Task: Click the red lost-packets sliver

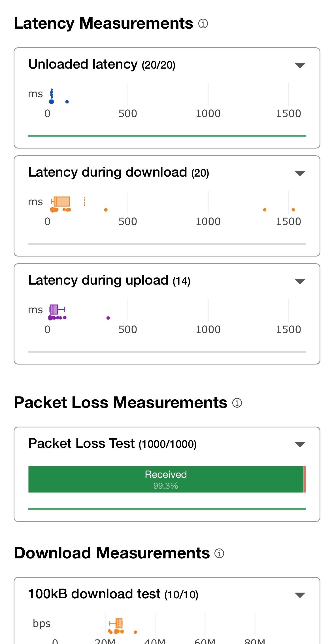Action: click(x=305, y=479)
